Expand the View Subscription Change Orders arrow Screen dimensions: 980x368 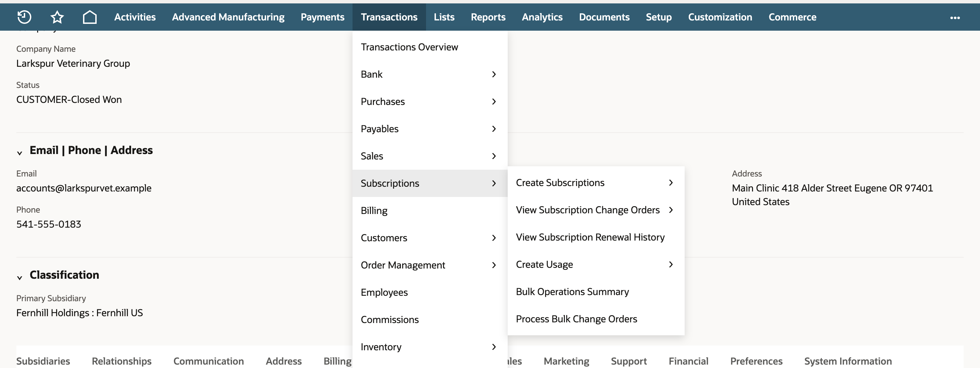pyautogui.click(x=671, y=210)
